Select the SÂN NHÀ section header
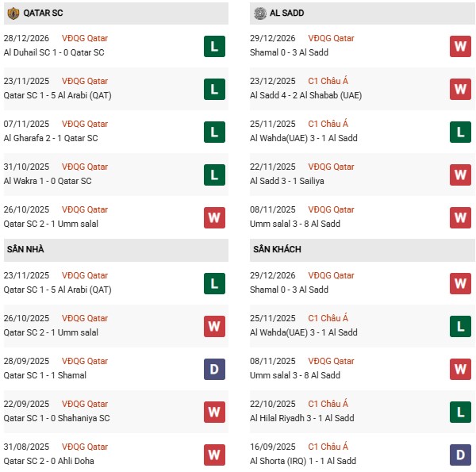The image size is (476, 472). tap(26, 250)
